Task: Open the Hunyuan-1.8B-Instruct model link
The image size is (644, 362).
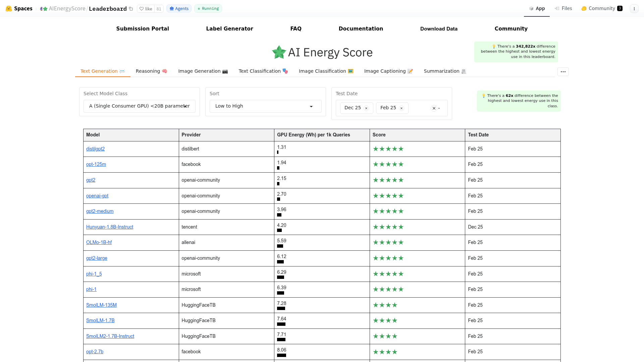Action: pyautogui.click(x=110, y=227)
